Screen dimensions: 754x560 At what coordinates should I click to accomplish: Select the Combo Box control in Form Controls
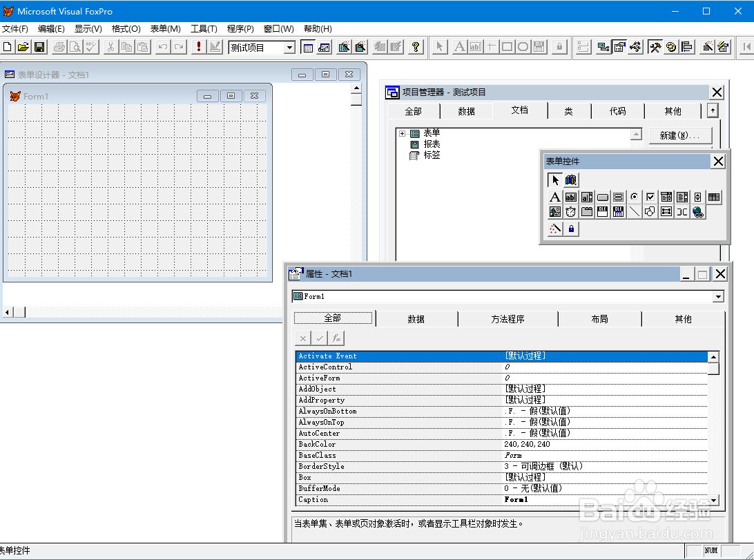(666, 197)
